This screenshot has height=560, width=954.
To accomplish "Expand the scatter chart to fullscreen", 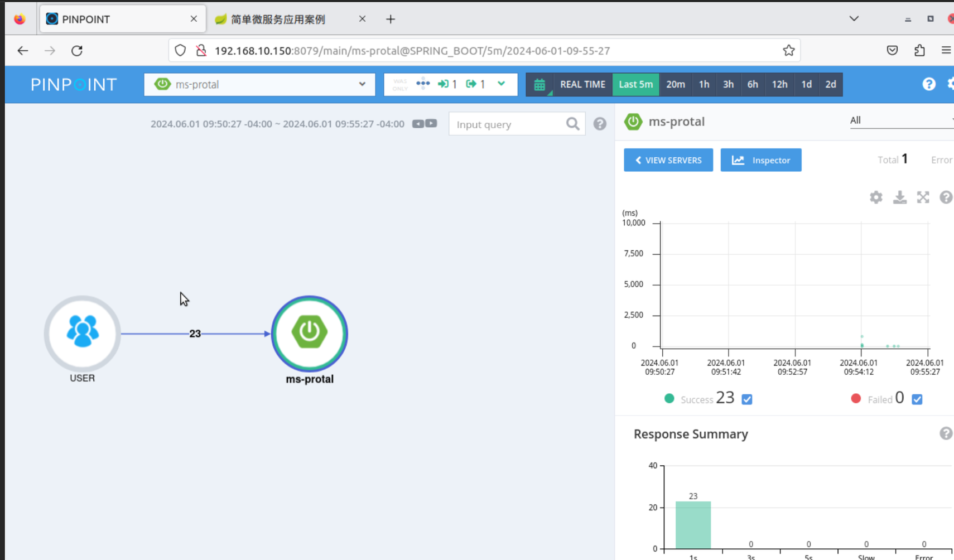I will [x=923, y=197].
